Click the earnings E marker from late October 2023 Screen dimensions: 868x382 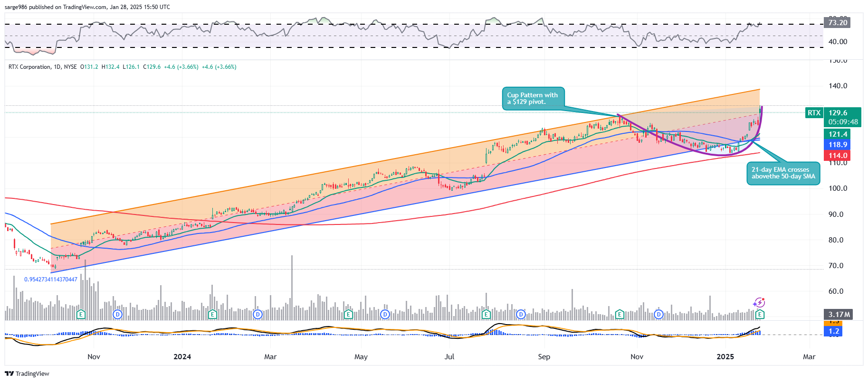coord(81,314)
